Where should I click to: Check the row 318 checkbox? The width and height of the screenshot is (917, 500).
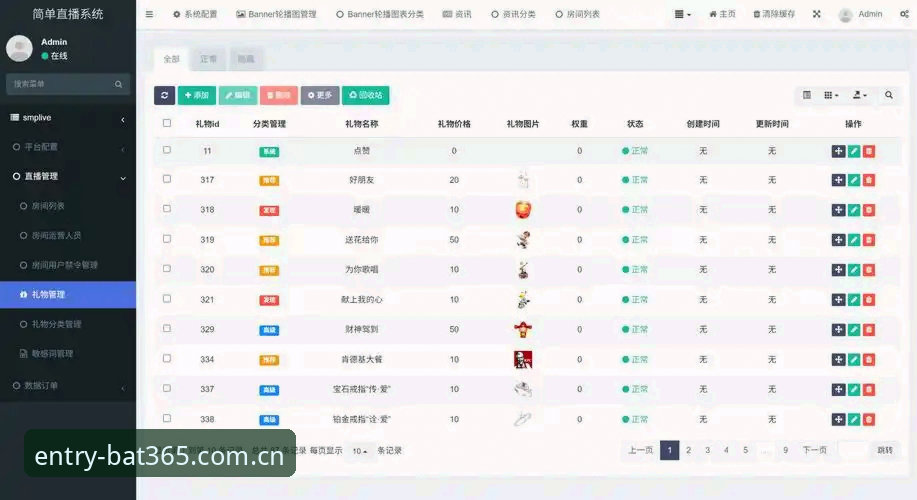[167, 208]
